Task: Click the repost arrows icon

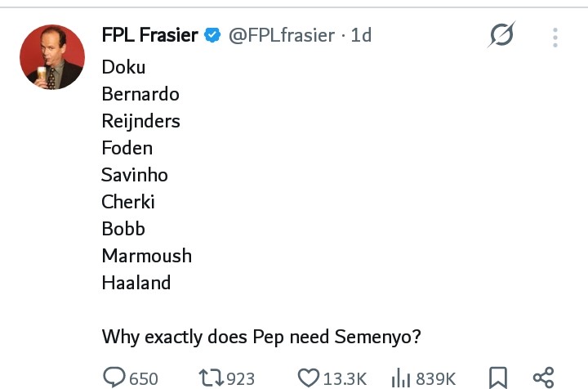Action: point(211,378)
